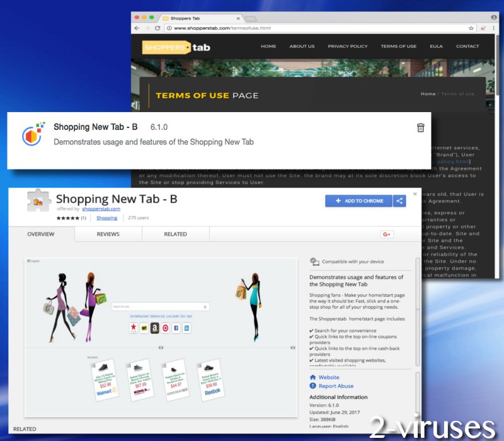Click the five-star rating stars
504x441 pixels.
[67, 218]
